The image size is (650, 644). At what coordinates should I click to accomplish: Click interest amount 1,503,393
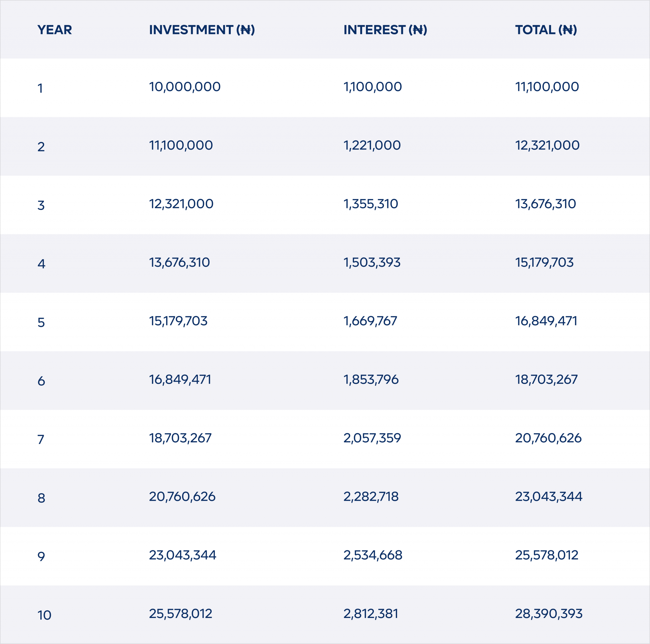(x=372, y=263)
